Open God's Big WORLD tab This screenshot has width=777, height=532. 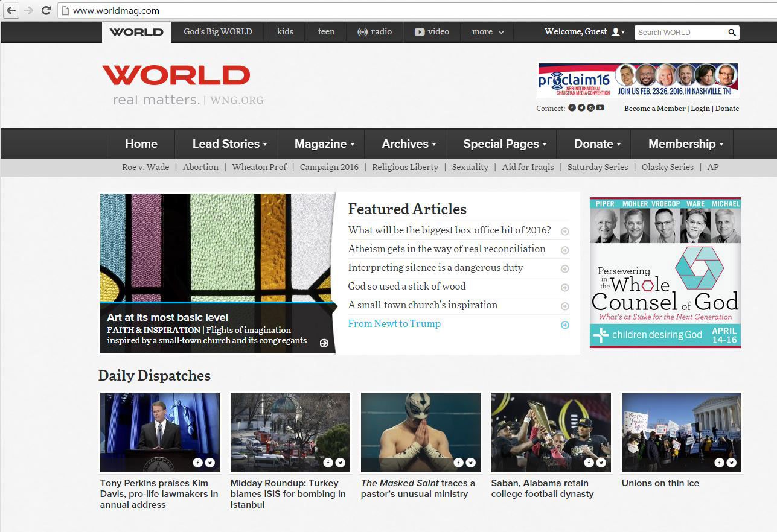coord(218,32)
